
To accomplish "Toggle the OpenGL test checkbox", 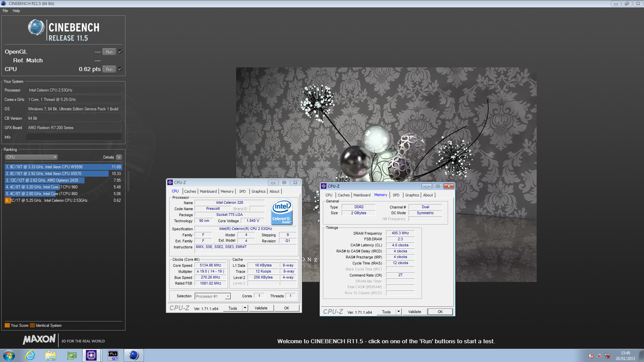I will 120,52.
